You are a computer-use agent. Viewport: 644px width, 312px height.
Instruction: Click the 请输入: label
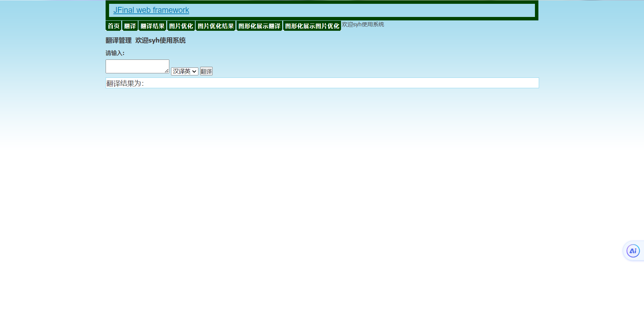pyautogui.click(x=115, y=53)
